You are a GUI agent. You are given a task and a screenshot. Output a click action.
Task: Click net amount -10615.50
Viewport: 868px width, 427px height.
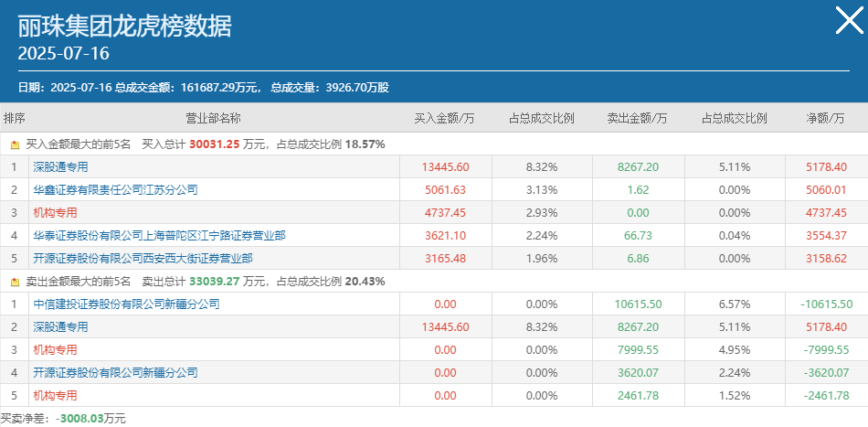tap(826, 304)
